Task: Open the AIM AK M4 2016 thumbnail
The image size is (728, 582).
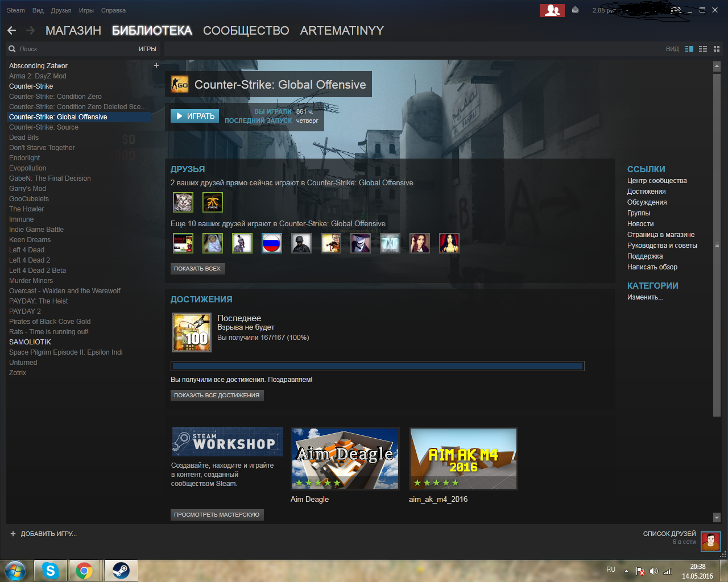Action: (x=464, y=459)
